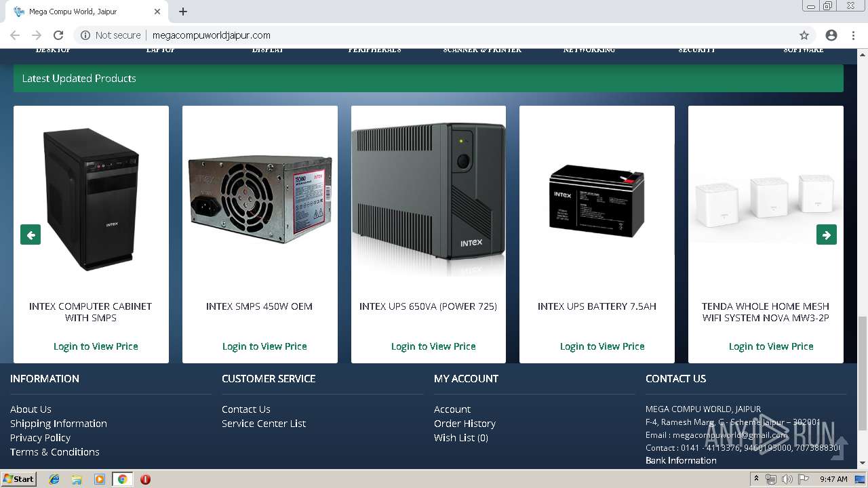Show hidden tray icons arrow
This screenshot has width=868, height=488.
click(x=757, y=479)
